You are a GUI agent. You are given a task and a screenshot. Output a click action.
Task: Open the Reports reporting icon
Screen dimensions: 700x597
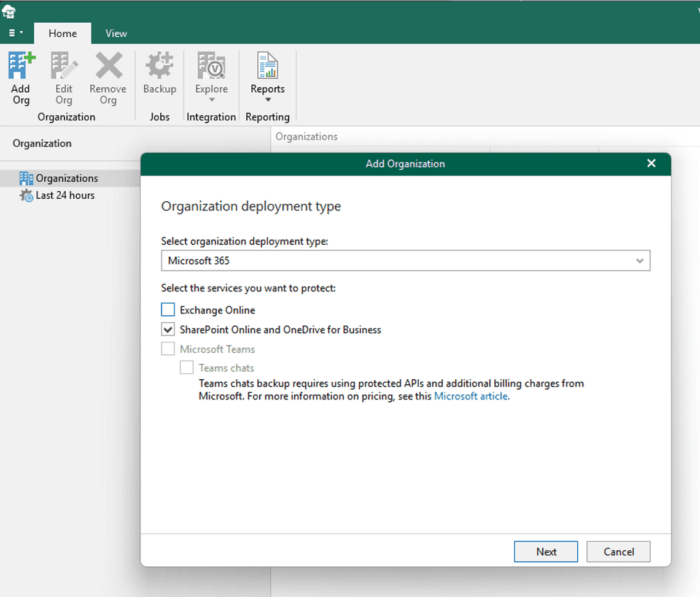point(267,66)
